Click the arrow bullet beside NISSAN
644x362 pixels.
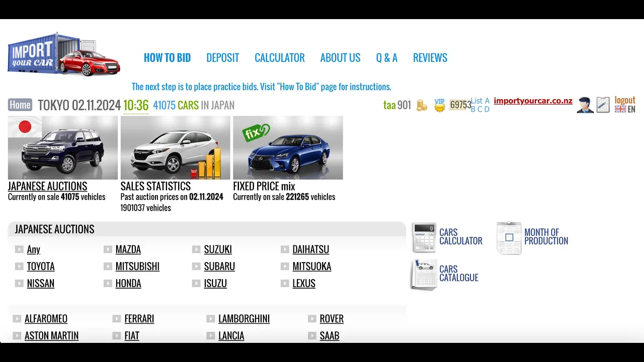[19, 284]
